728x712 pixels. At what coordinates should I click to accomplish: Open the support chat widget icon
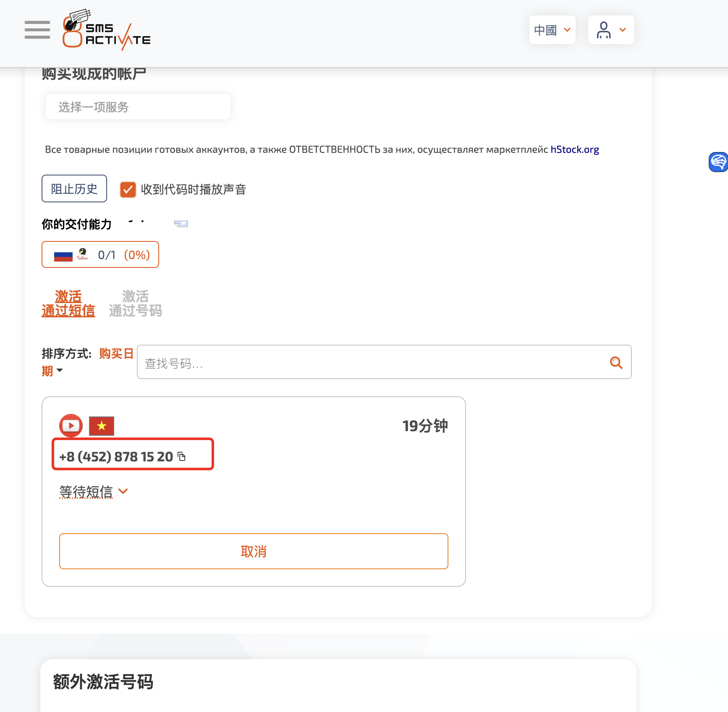click(x=718, y=162)
